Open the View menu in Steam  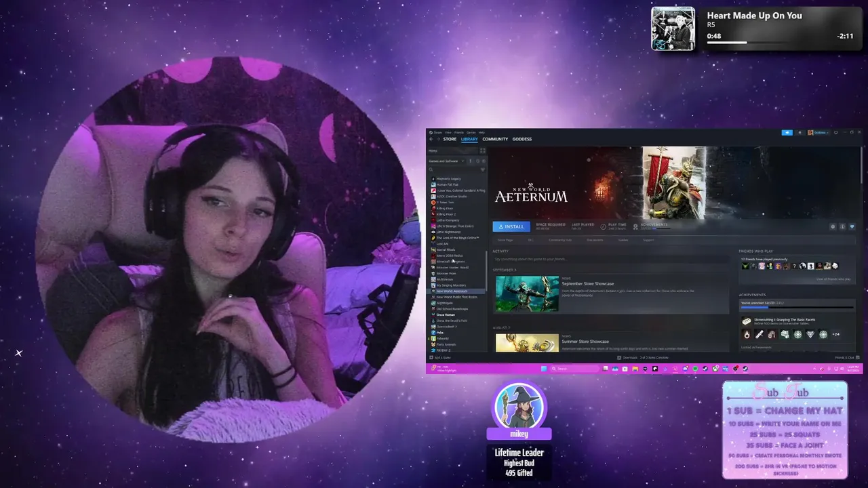[448, 132]
